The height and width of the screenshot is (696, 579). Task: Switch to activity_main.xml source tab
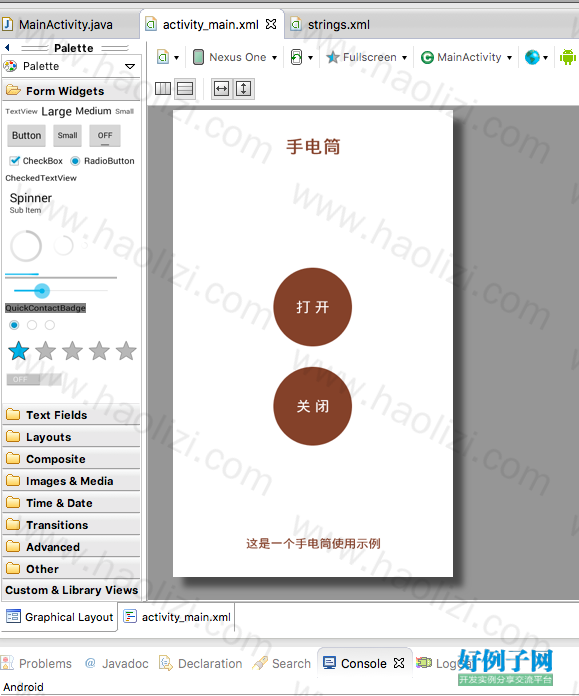(x=178, y=617)
